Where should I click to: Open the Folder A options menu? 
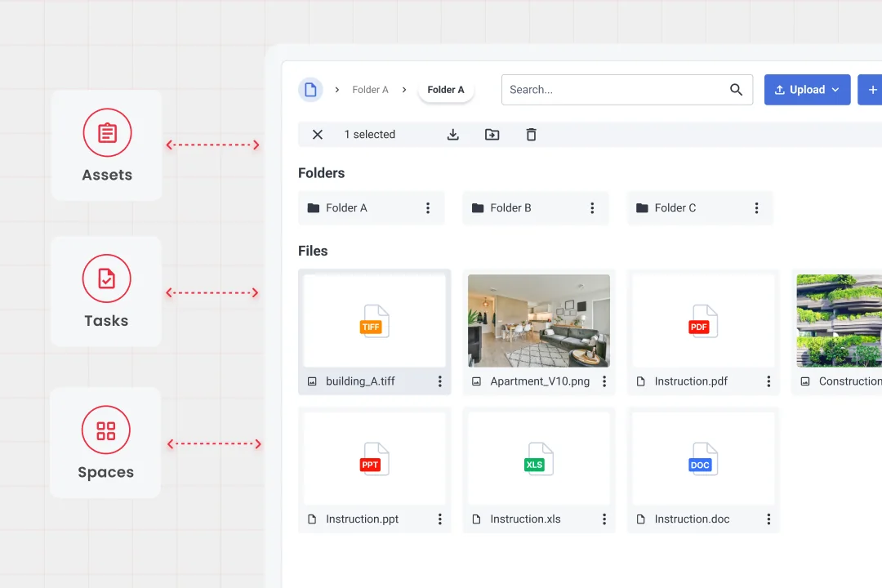[428, 208]
